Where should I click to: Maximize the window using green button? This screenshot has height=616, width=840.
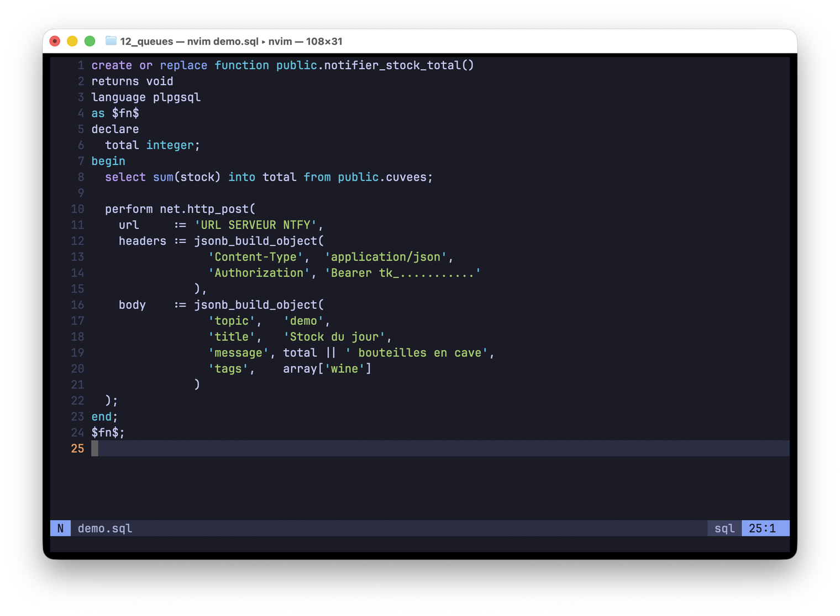(x=90, y=41)
